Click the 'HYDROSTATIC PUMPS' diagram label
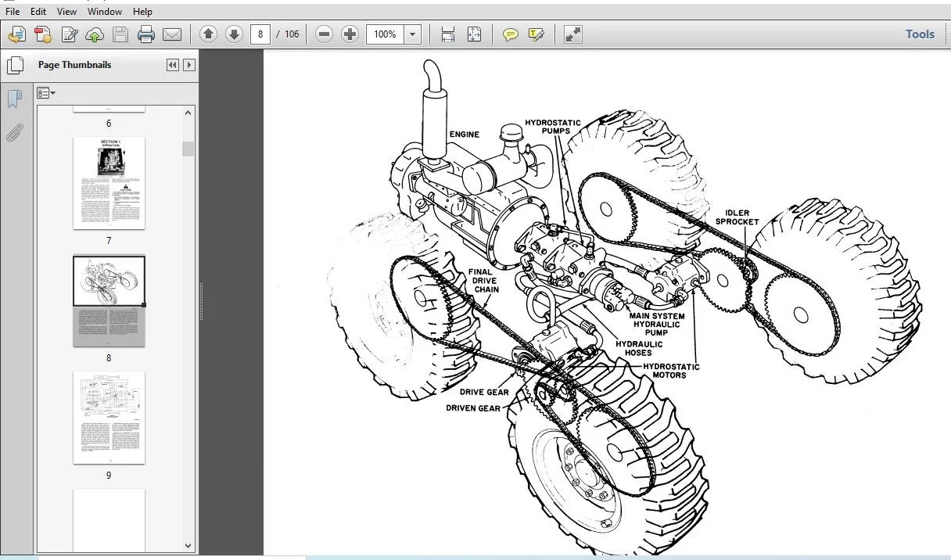 [553, 127]
